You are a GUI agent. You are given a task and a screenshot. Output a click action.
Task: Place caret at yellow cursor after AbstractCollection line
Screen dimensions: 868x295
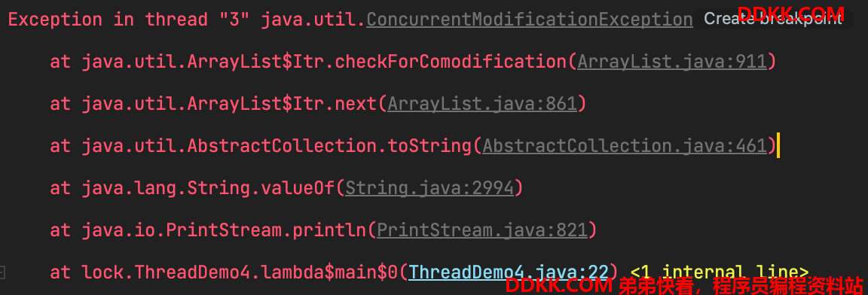(778, 145)
